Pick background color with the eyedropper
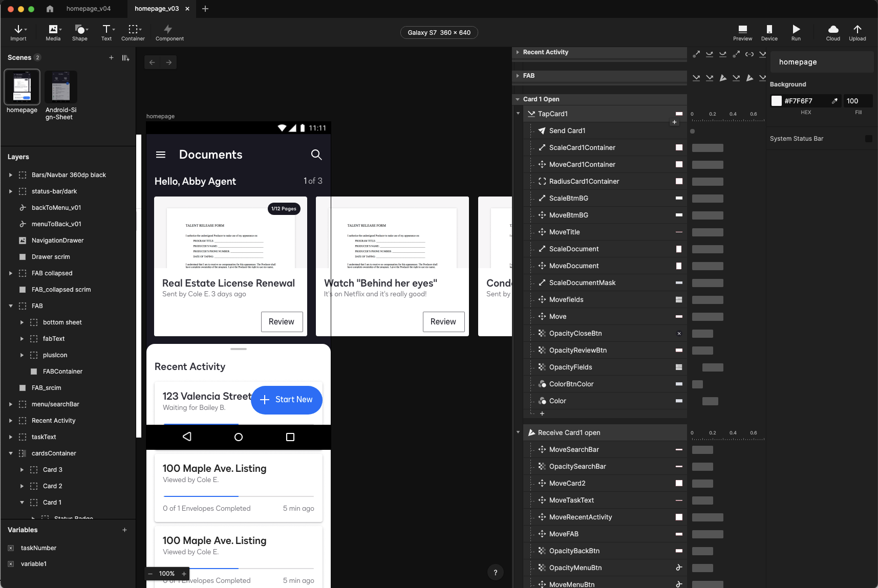 pyautogui.click(x=834, y=101)
